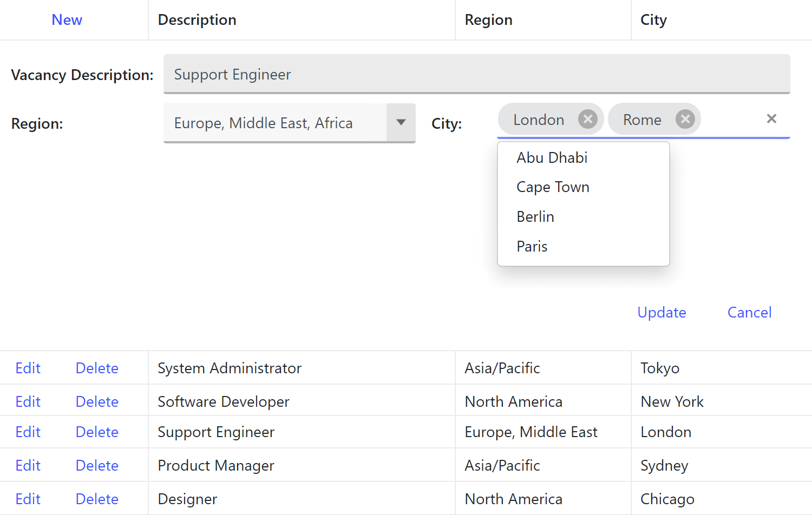Image resolution: width=812 pixels, height=515 pixels.
Task: Click the Update link
Action: [x=662, y=312]
